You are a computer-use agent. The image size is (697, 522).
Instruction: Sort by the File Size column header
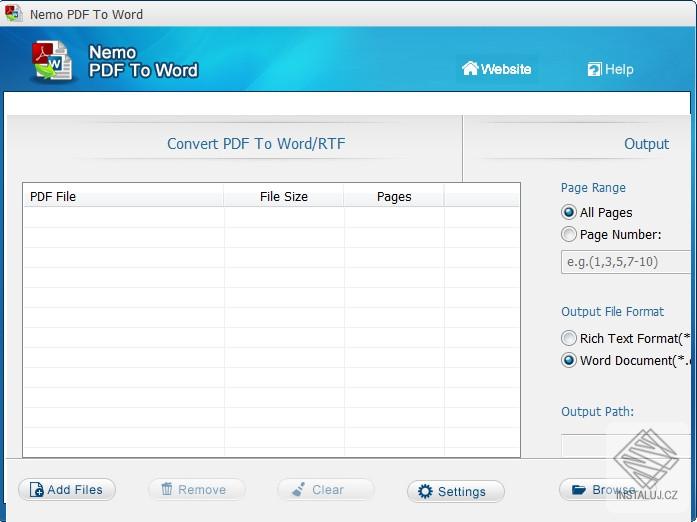(284, 196)
